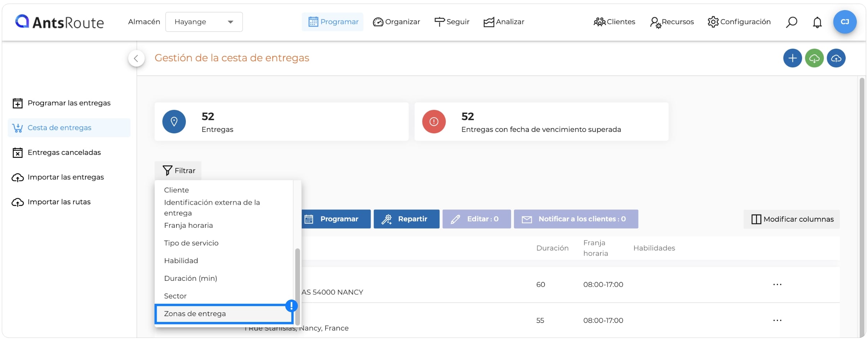The image size is (868, 341).
Task: Choose Habilidad filter option
Action: click(224, 261)
